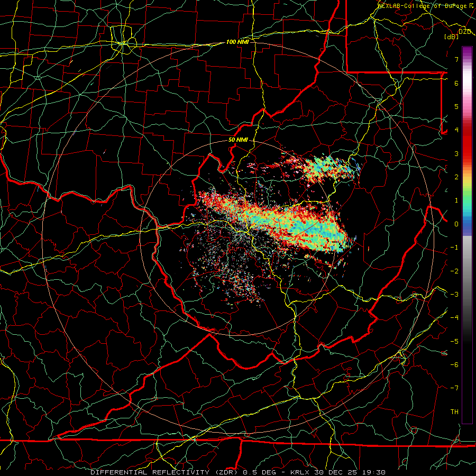Click the "TH" threshold label on scale
This screenshot has height=476, width=476.
[x=454, y=412]
